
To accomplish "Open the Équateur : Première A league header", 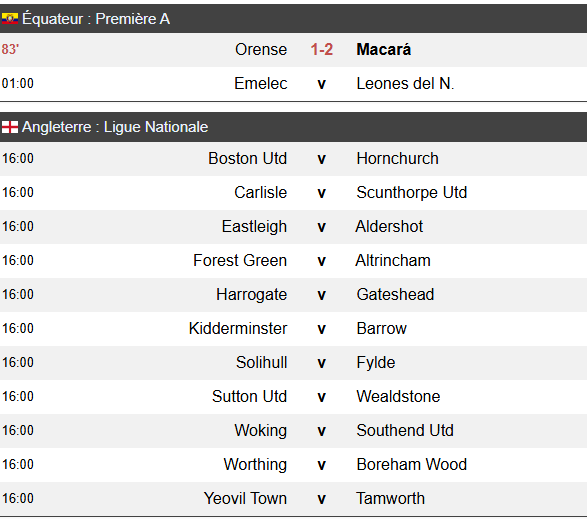I will coord(294,19).
